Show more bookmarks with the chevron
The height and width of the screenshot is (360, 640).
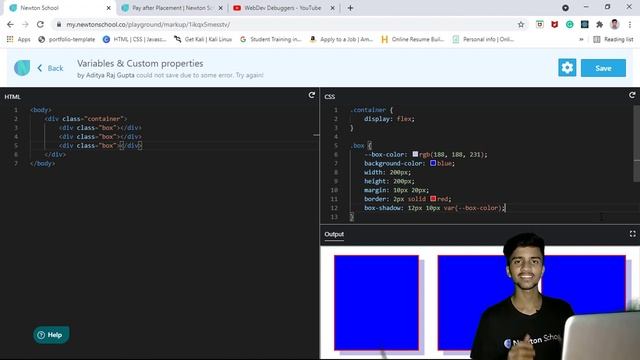coord(581,39)
